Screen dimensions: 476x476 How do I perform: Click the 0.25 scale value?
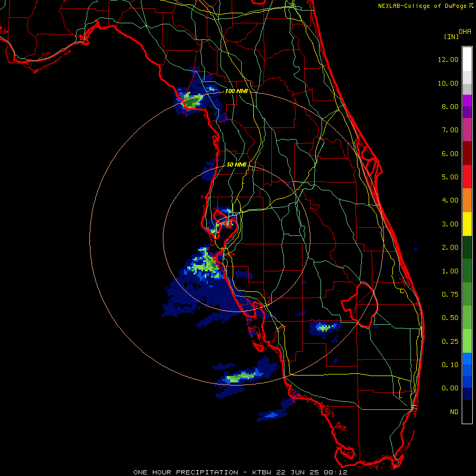(x=450, y=342)
